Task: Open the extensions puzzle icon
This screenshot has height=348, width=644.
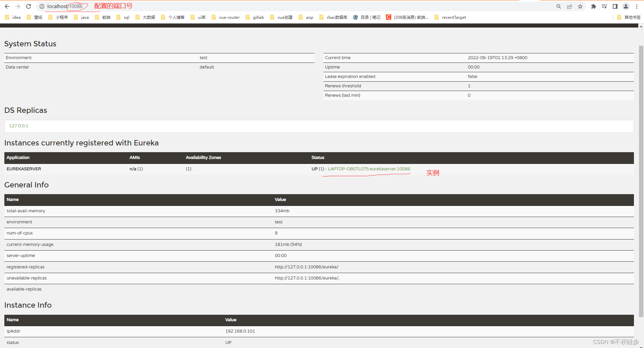Action: tap(594, 6)
